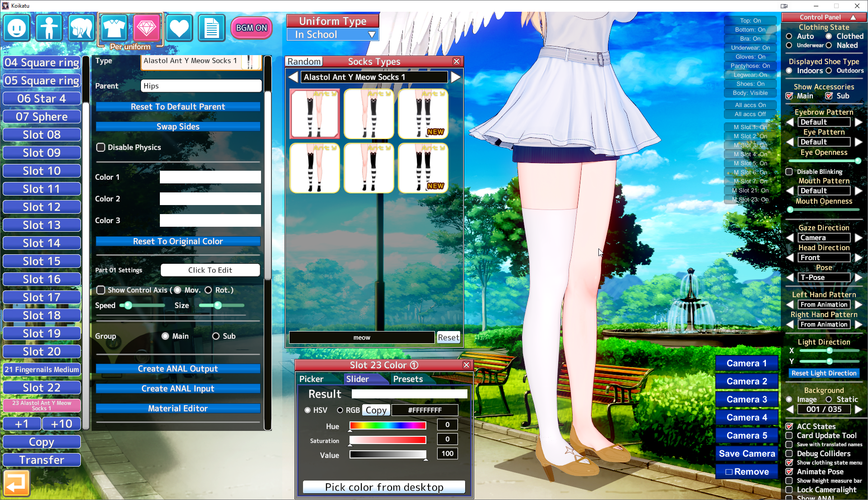868x500 pixels.
Task: Click the orange return arrow icon
Action: tap(16, 483)
